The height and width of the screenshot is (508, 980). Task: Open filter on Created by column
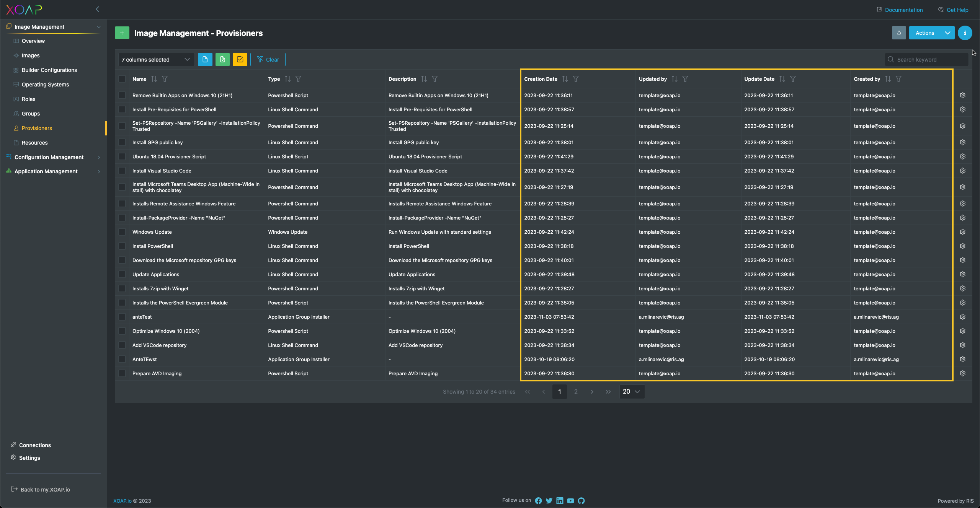(898, 79)
